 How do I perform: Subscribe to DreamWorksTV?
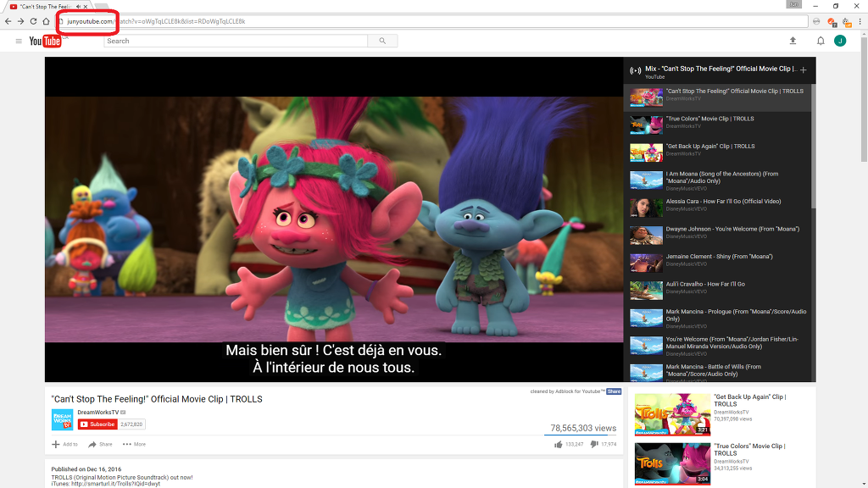click(97, 424)
